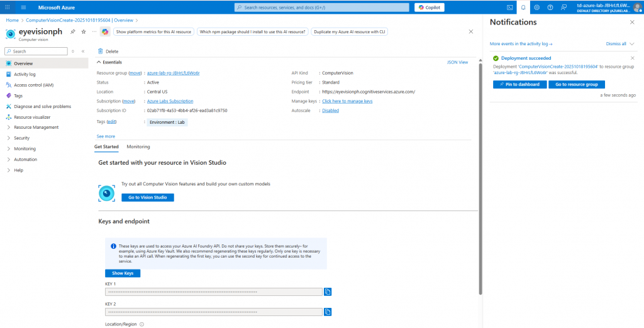Pin eyevisionph resource with pin icon

click(73, 31)
